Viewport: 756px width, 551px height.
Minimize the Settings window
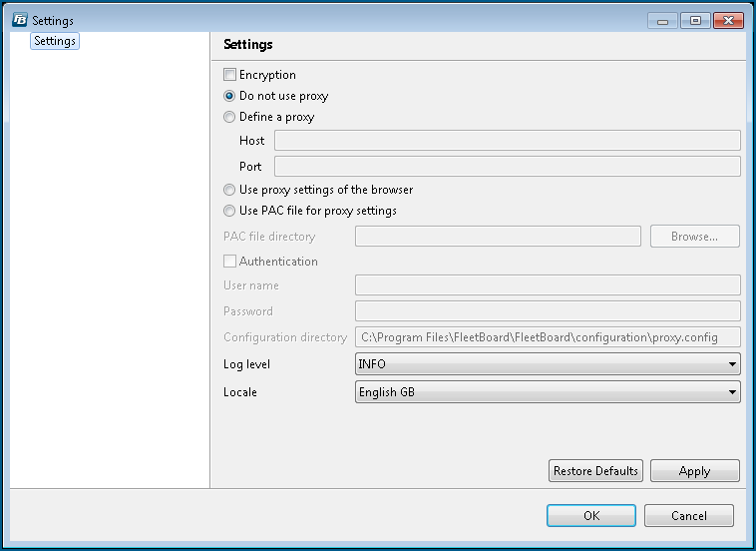pyautogui.click(x=661, y=20)
